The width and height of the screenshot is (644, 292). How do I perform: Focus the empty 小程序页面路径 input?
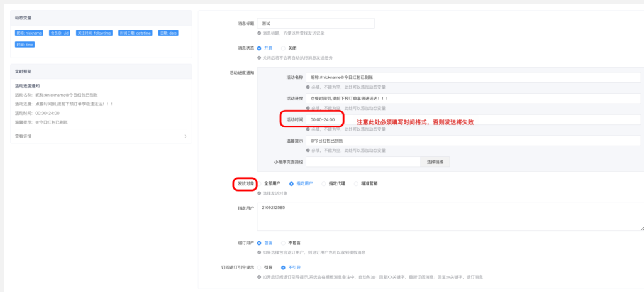(x=363, y=162)
